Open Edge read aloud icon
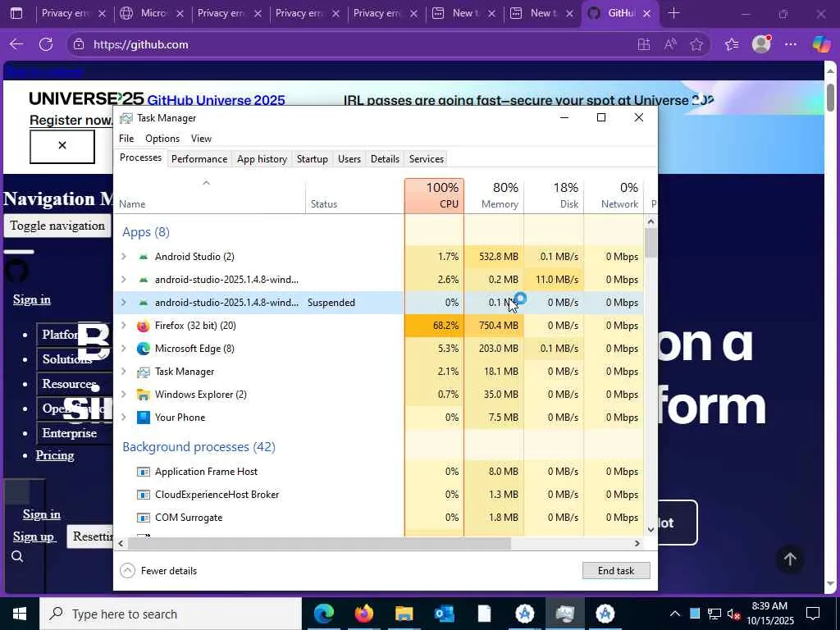 click(670, 44)
